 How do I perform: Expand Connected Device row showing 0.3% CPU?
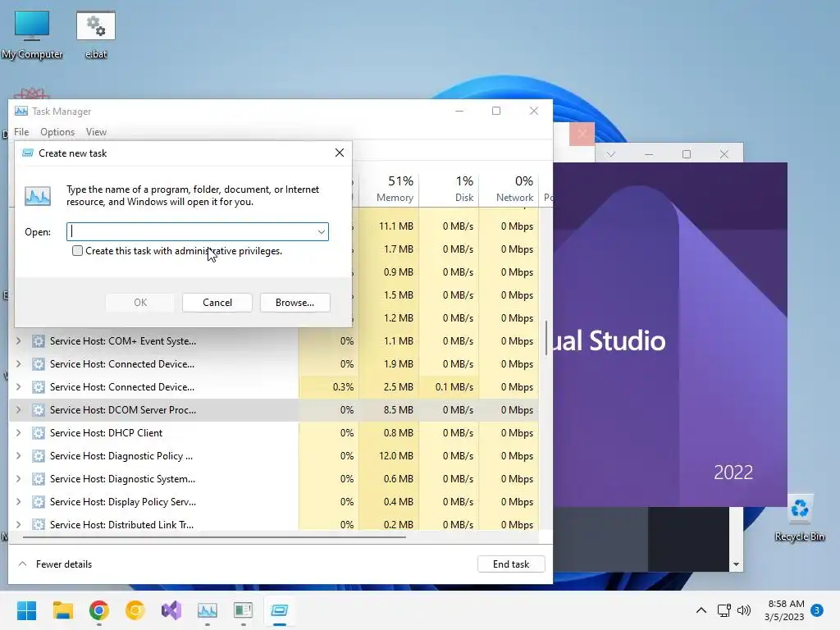click(18, 387)
